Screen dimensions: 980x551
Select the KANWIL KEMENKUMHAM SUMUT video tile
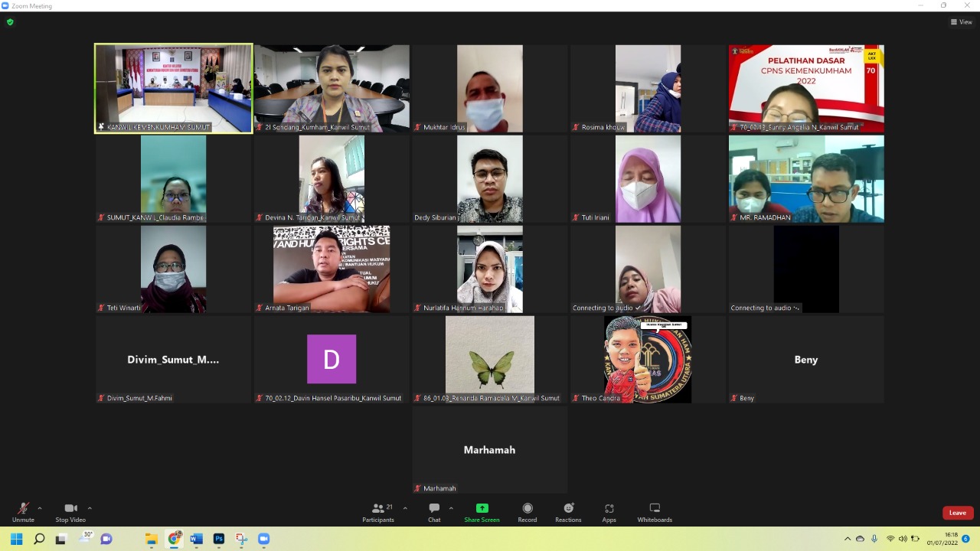[174, 88]
